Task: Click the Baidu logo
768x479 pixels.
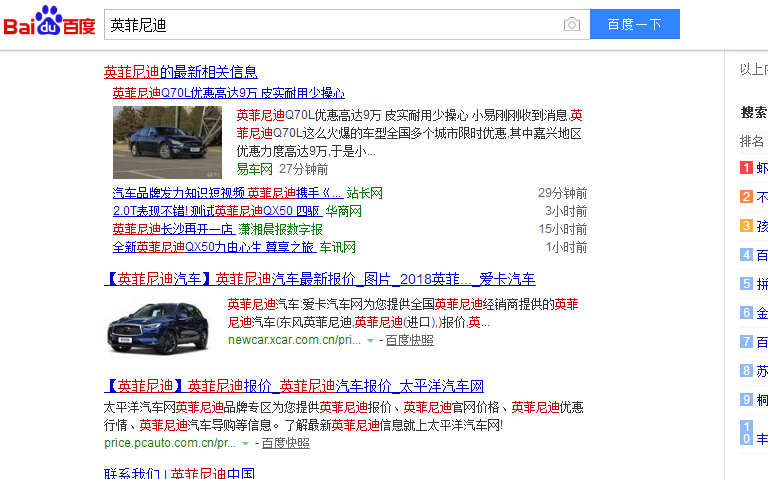Action: pos(49,22)
